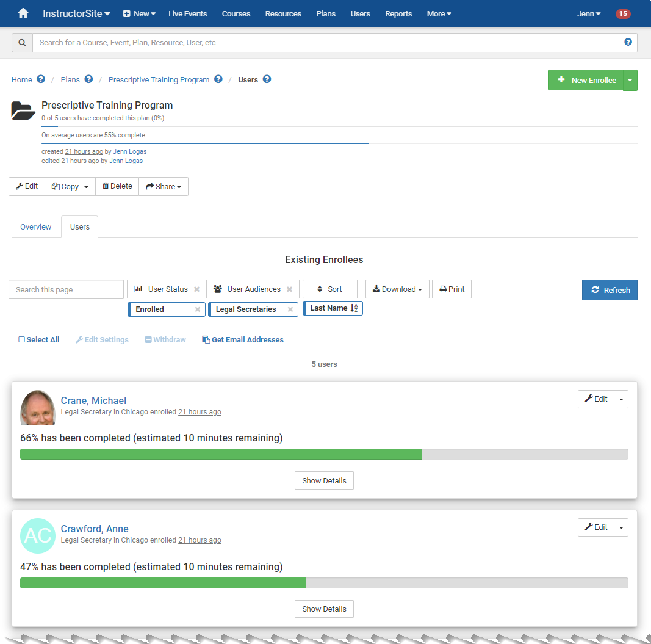Screen dimensions: 651x644
Task: Expand edit options arrow for Crawford, Anne
Action: (x=621, y=527)
